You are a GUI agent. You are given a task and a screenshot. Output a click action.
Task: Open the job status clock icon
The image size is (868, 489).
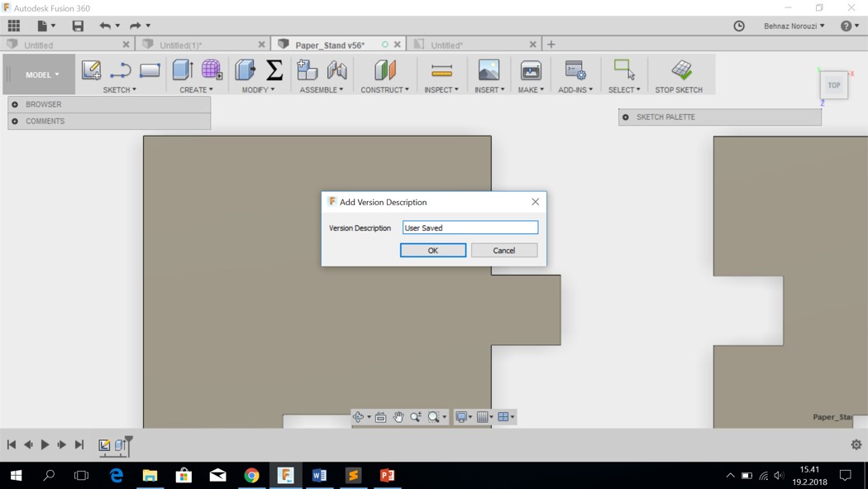(x=739, y=26)
